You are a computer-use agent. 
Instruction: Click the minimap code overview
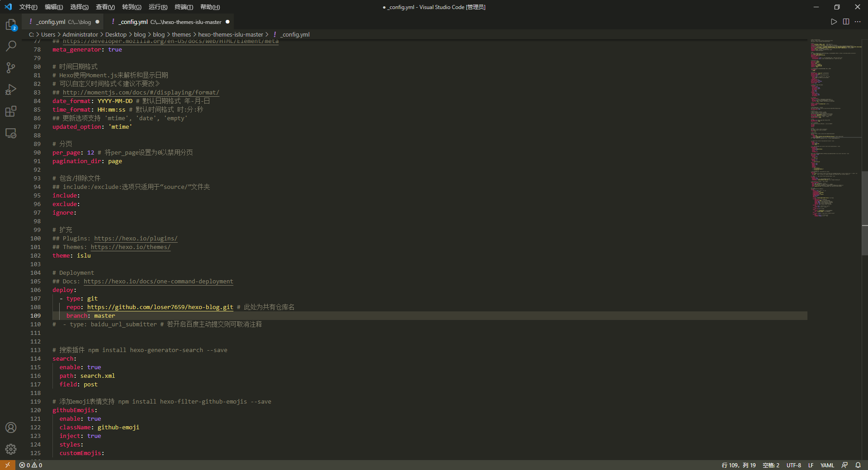834,127
